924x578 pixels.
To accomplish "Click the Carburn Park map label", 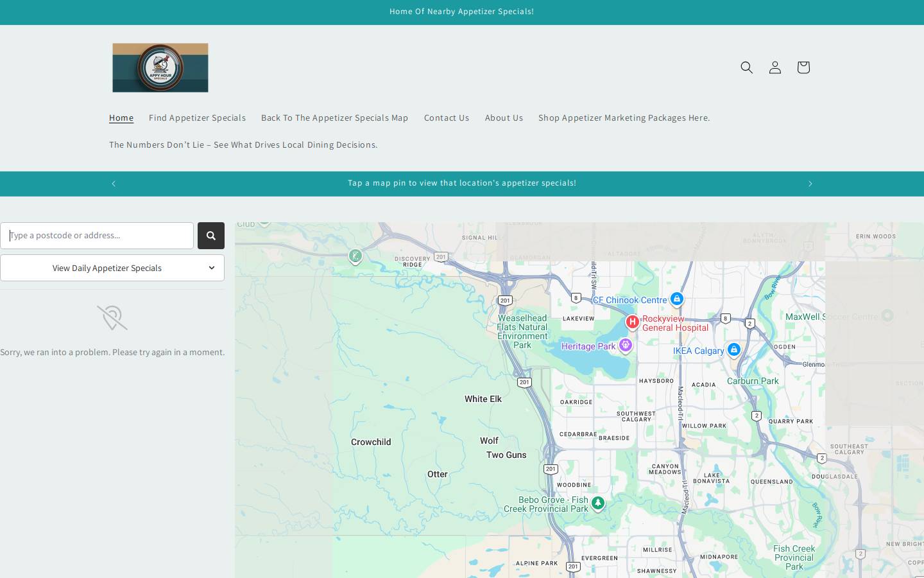I will point(753,381).
